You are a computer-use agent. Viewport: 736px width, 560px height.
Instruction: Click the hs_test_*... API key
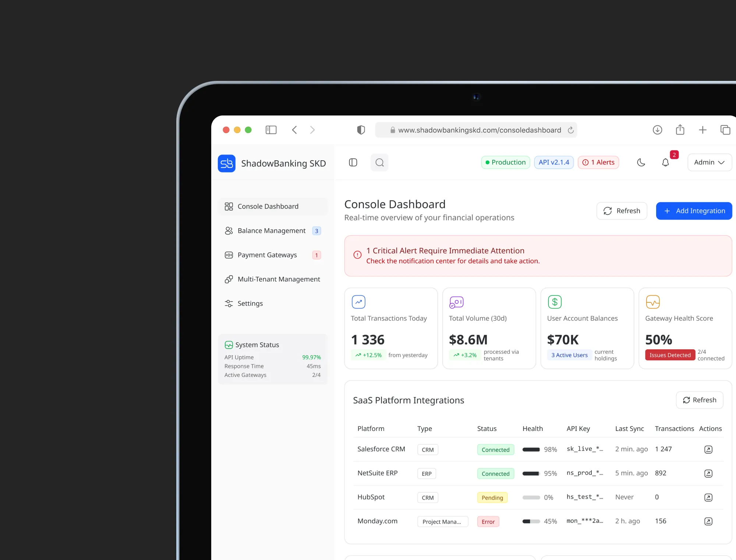[x=585, y=497]
